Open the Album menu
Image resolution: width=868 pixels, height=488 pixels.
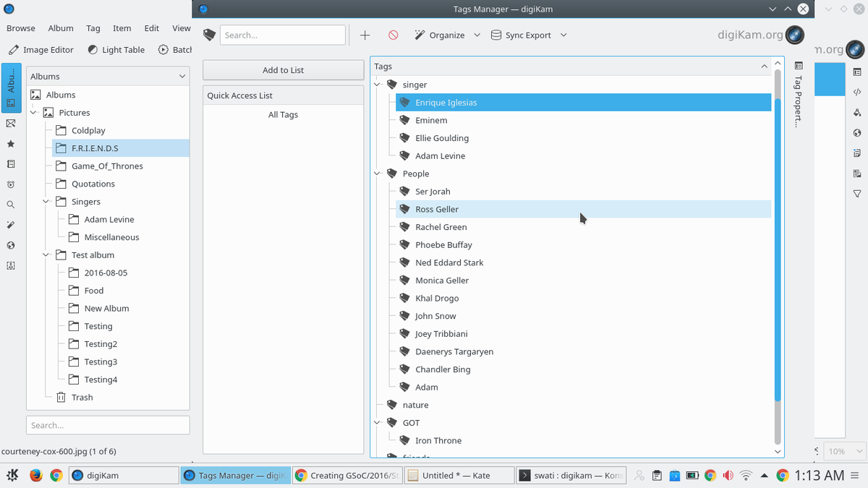pyautogui.click(x=61, y=28)
